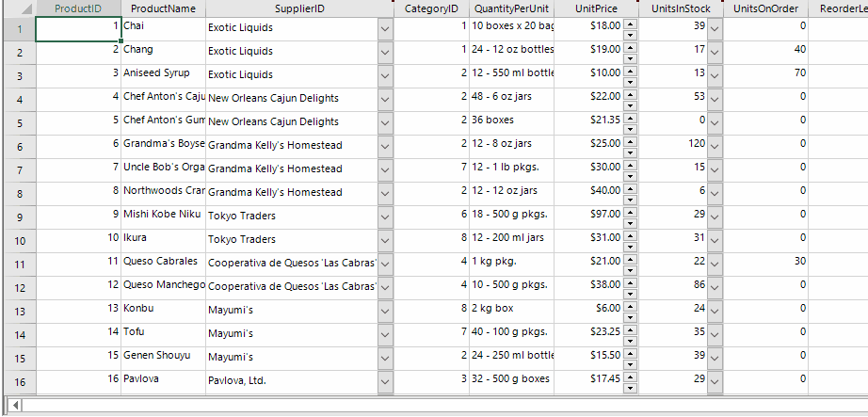The height and width of the screenshot is (417, 868).
Task: Click the horizontal scrollbar left arrow
Action: tap(11, 407)
